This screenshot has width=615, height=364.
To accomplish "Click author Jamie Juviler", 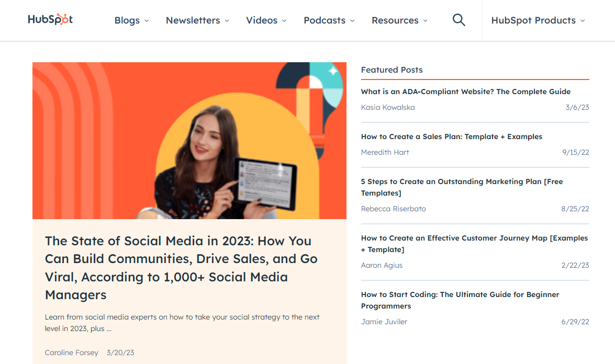I will click(384, 322).
